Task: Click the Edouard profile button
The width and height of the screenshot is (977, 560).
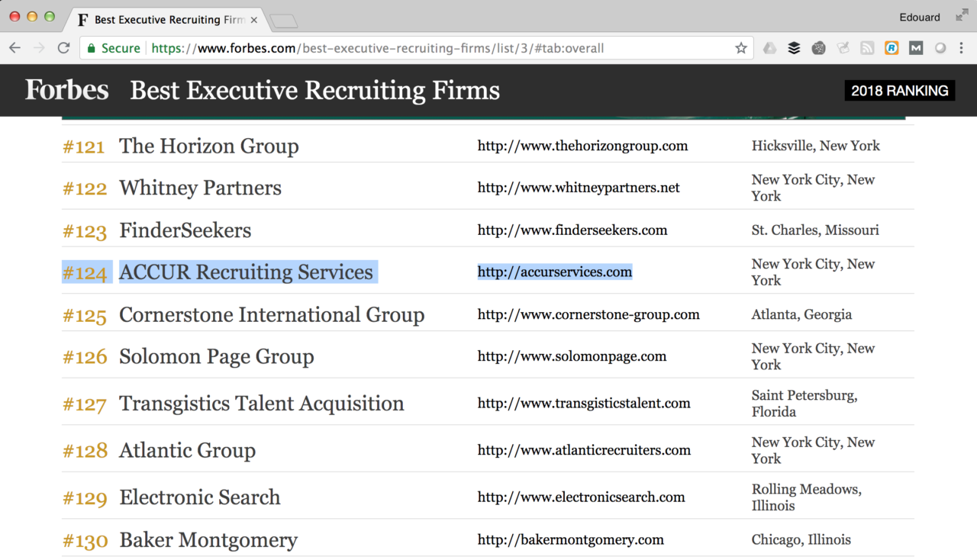Action: point(920,17)
